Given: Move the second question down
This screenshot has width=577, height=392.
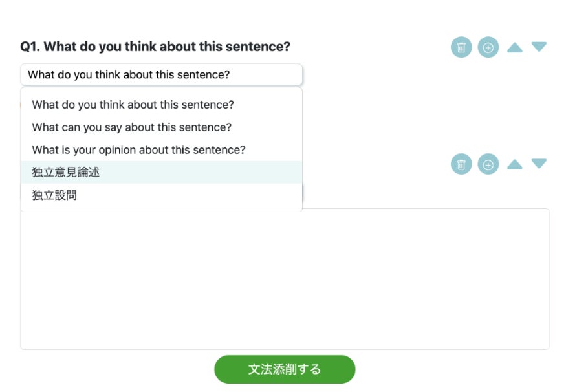Looking at the screenshot, I should (x=539, y=164).
